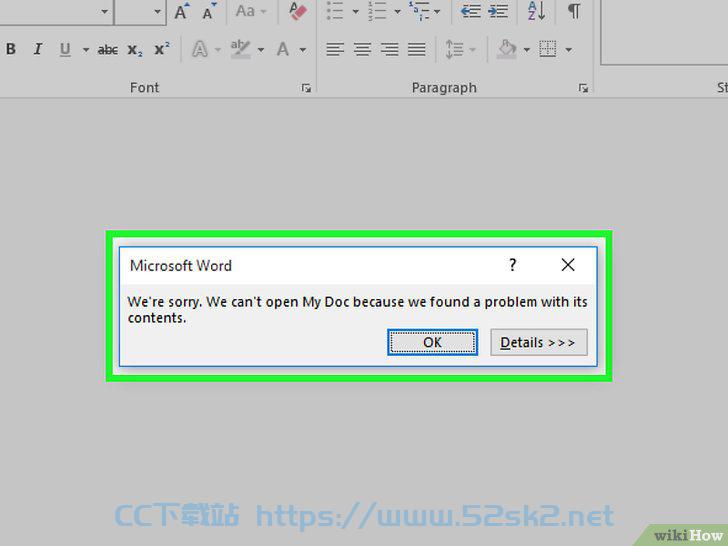
Task: Click the font color A icon
Action: pos(283,49)
